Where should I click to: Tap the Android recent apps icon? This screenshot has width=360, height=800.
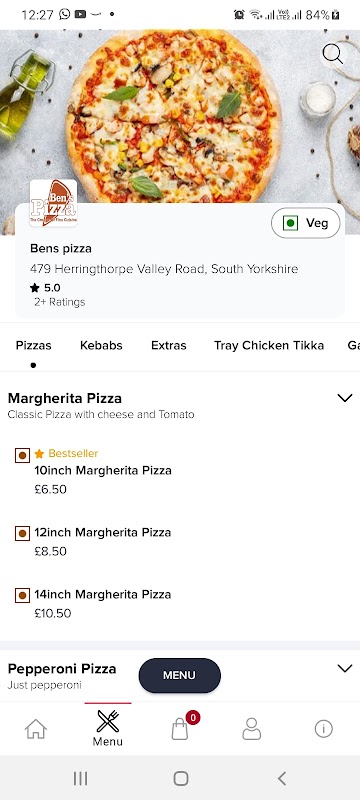click(81, 778)
